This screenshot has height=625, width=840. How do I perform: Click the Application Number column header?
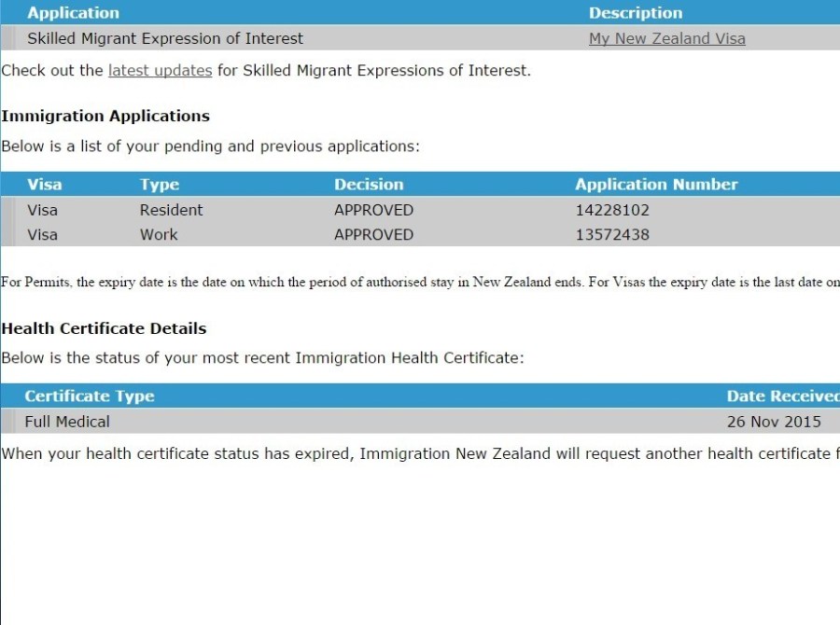point(656,185)
